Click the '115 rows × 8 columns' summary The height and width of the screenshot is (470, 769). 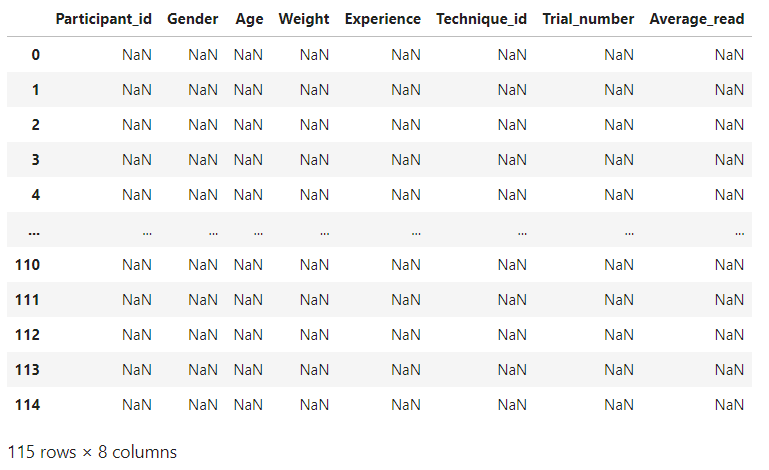pyautogui.click(x=92, y=451)
